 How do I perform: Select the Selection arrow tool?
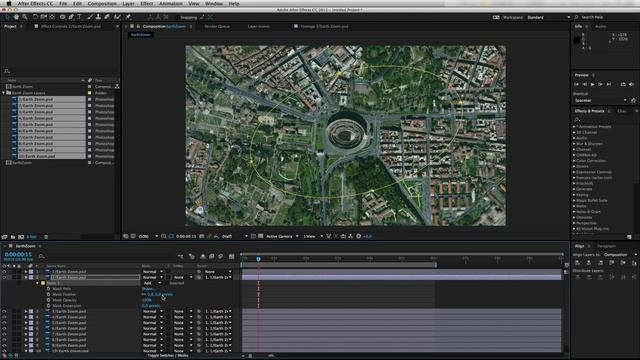[x=7, y=17]
